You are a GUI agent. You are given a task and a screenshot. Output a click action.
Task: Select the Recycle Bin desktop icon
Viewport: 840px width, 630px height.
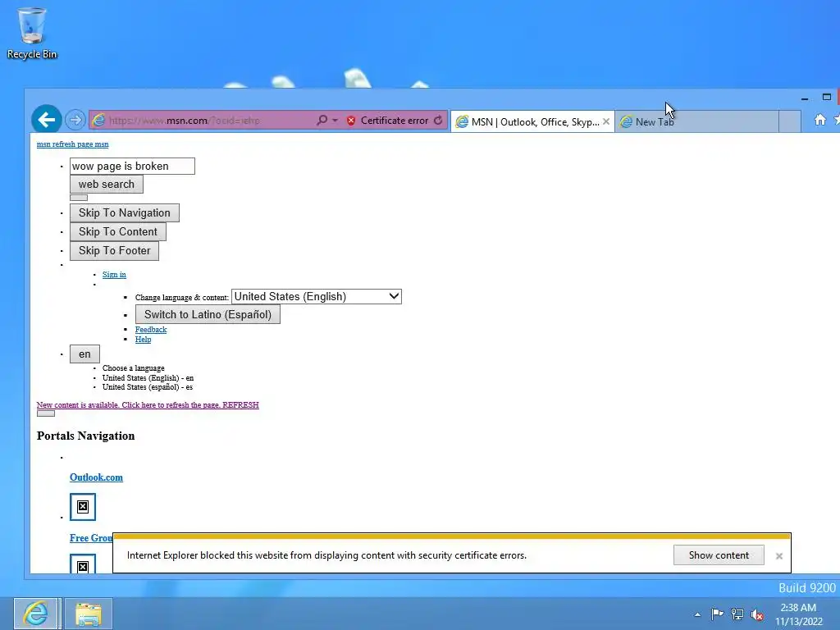[32, 32]
